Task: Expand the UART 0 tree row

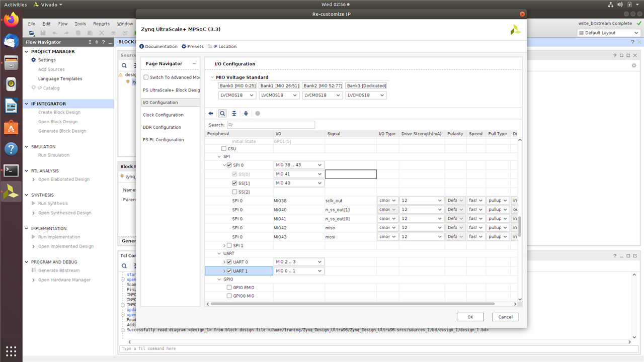Action: point(224,262)
